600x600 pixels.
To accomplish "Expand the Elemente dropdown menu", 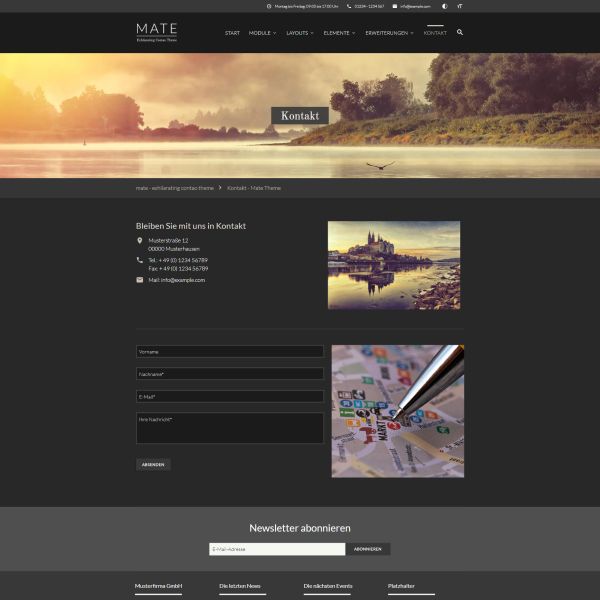I will [x=339, y=33].
